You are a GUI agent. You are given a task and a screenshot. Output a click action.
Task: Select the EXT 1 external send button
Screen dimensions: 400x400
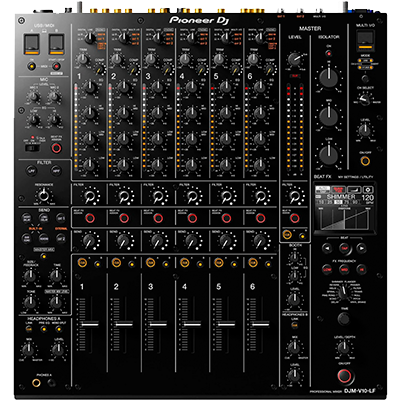(x=61, y=218)
